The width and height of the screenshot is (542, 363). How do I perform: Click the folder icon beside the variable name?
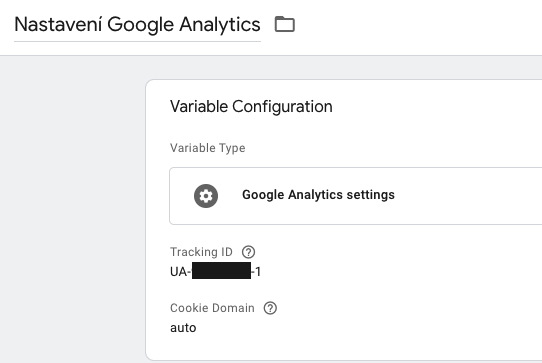tap(284, 24)
